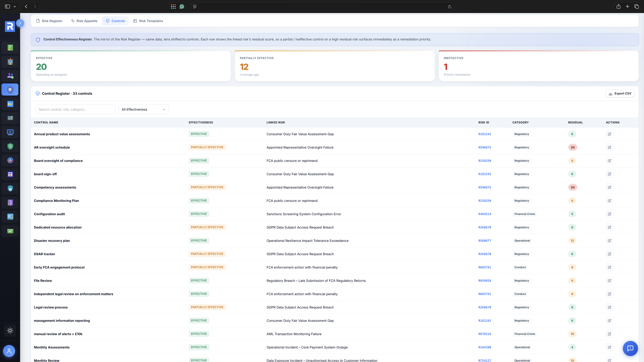Expand the sidebar with the arrow button

pos(20,23)
